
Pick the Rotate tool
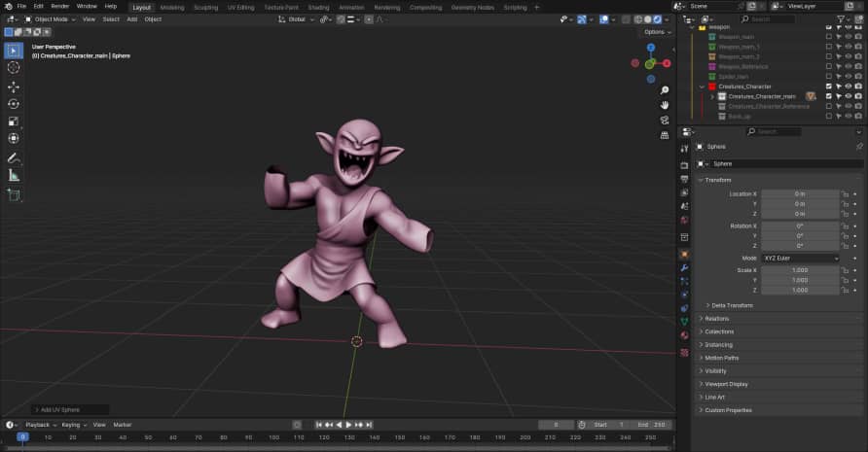[x=14, y=104]
